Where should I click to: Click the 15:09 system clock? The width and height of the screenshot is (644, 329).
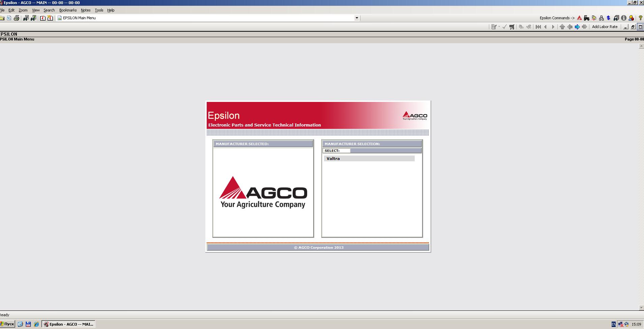[x=636, y=324]
